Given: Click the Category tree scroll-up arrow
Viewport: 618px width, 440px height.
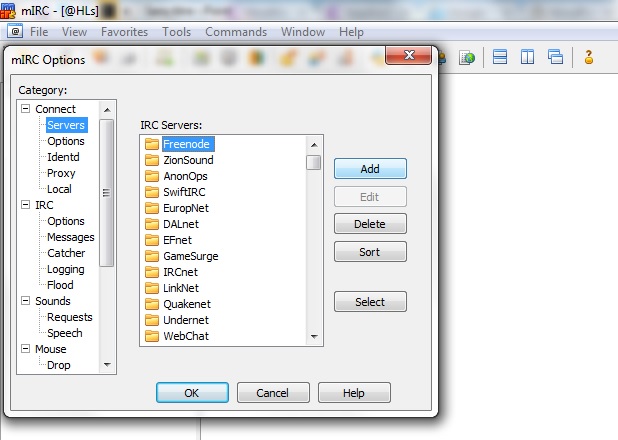Looking at the screenshot, I should click(x=107, y=110).
